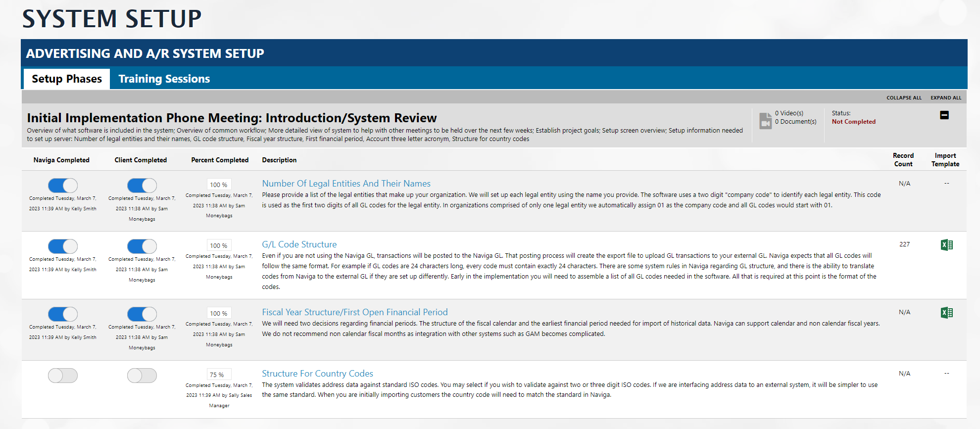Image resolution: width=980 pixels, height=429 pixels.
Task: Toggle Naviga Completed for Legal Entities row
Action: (x=63, y=186)
